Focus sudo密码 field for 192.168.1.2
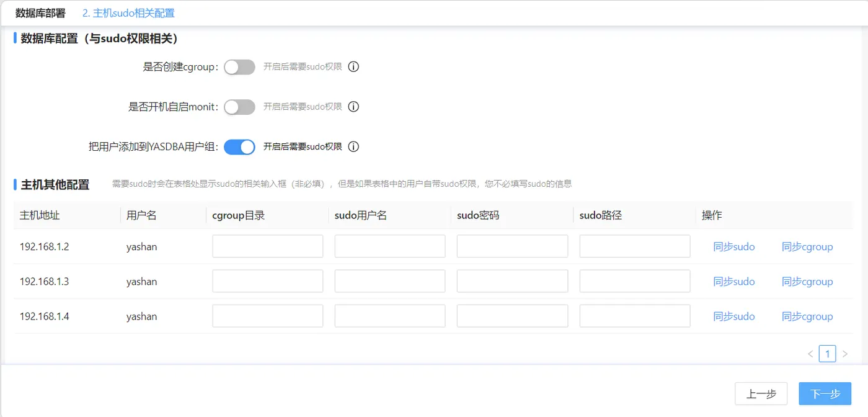The image size is (868, 417). coord(512,246)
